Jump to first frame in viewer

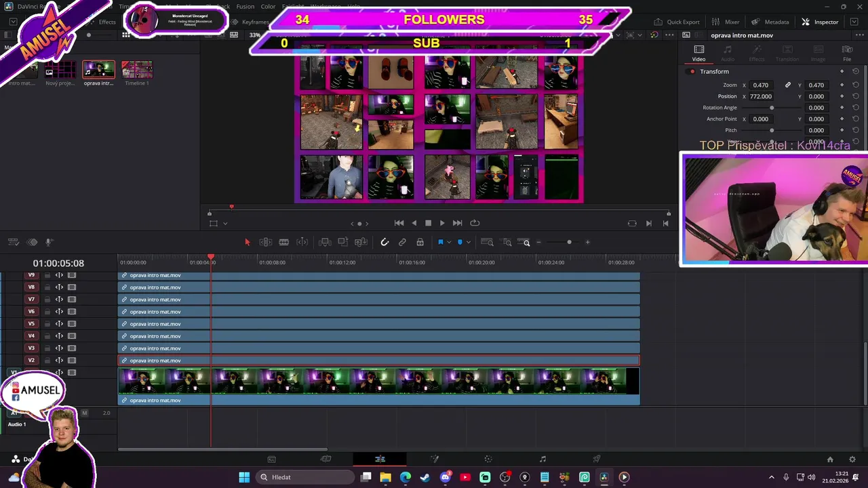coord(399,223)
